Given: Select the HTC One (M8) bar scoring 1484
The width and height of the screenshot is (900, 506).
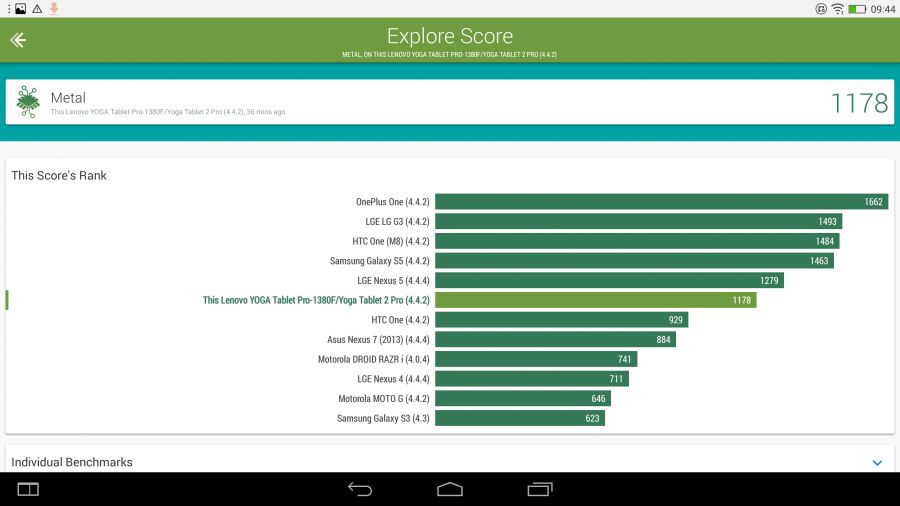Looking at the screenshot, I should 637,241.
